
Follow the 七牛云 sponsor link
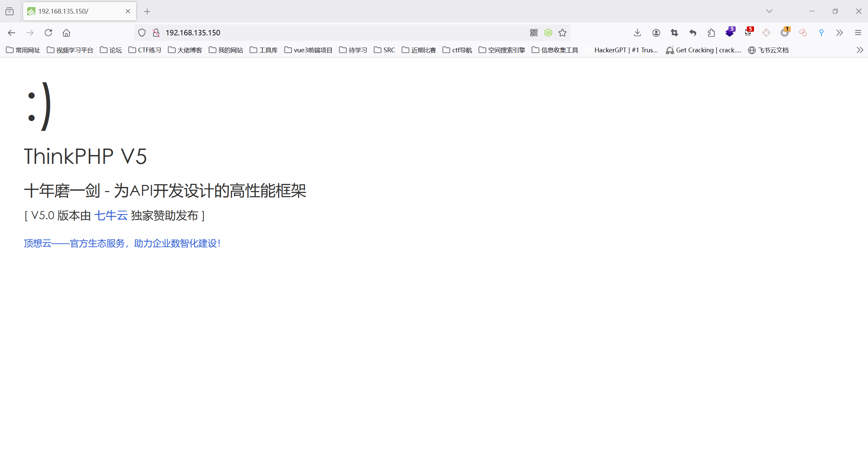[111, 216]
